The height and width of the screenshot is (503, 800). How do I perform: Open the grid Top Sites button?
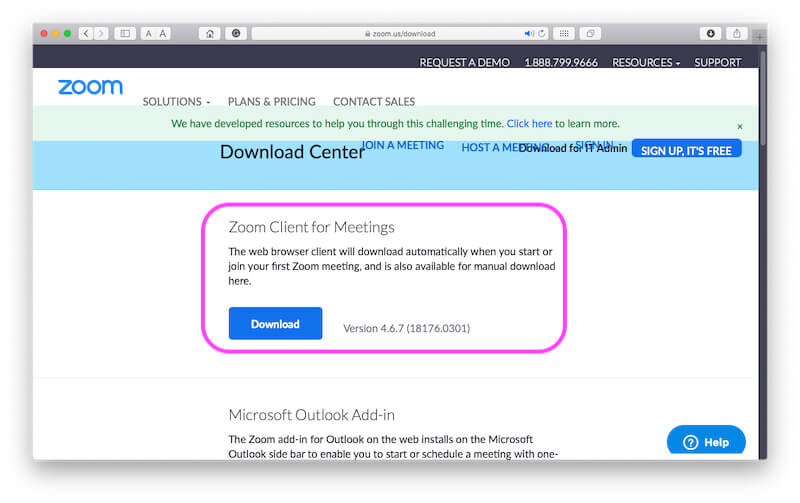point(564,34)
